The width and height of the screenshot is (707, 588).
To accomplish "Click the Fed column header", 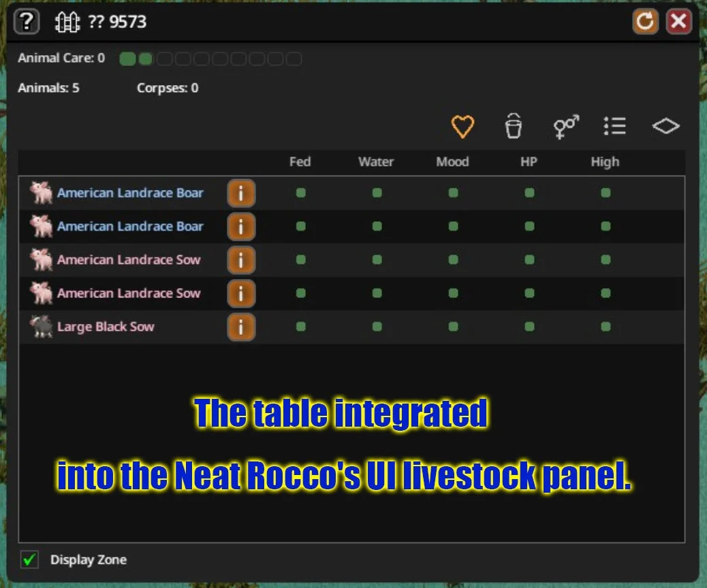I will tap(300, 162).
